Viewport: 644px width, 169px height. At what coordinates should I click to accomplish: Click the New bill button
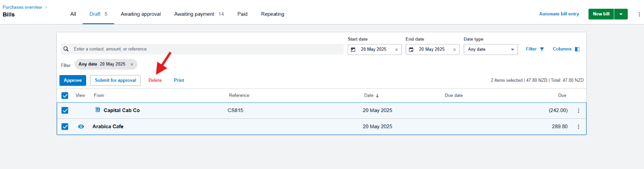601,14
